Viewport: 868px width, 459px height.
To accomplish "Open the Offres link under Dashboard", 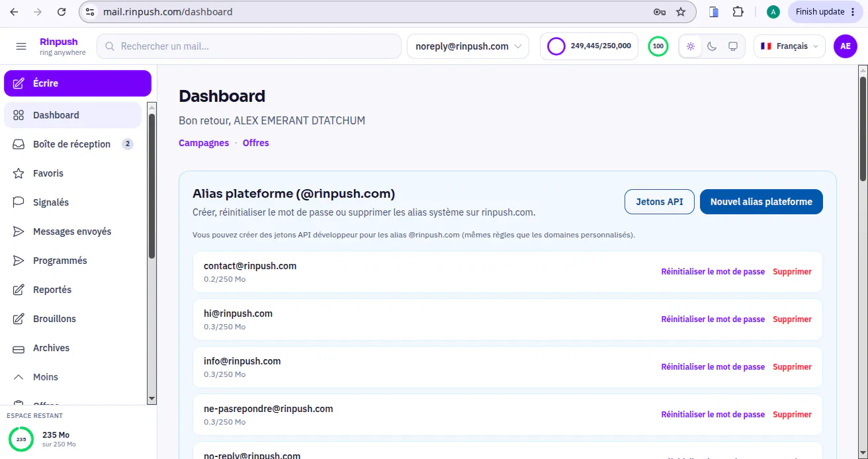I will pos(256,143).
